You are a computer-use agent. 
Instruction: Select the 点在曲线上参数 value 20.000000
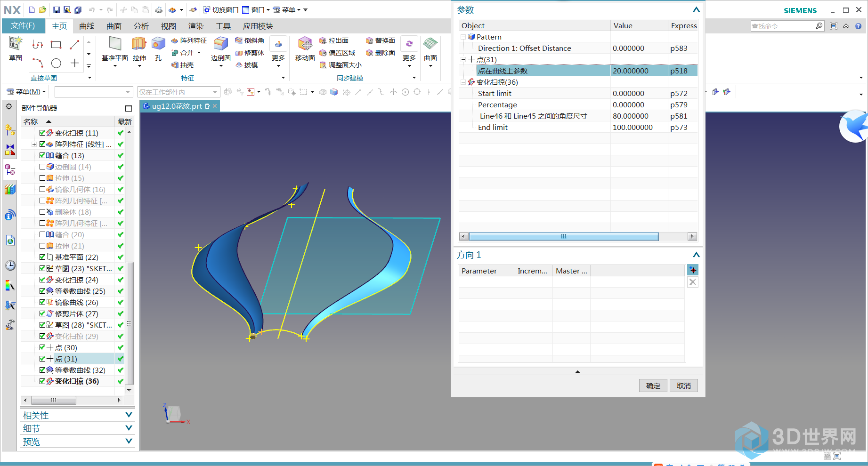pyautogui.click(x=630, y=71)
